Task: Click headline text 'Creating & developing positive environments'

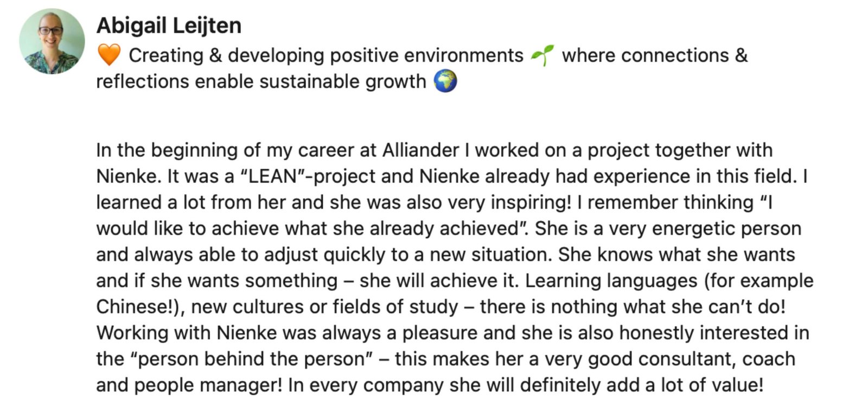Action: (326, 55)
